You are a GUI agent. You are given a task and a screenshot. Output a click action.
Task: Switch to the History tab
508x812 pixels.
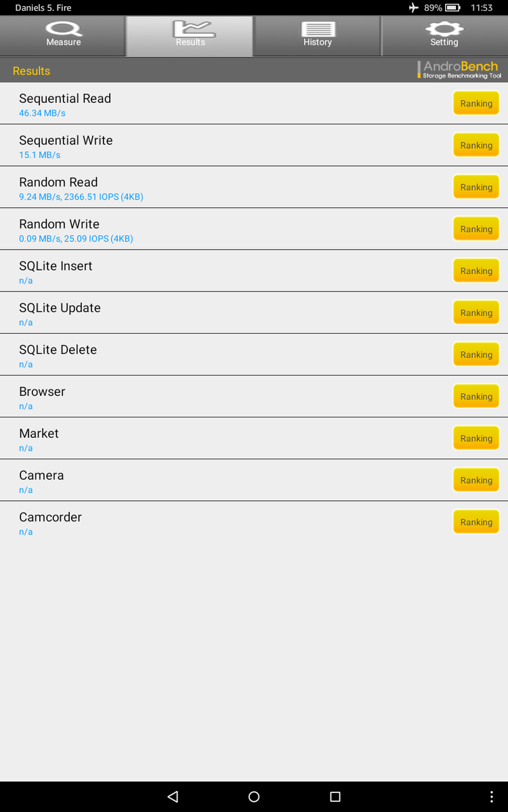coord(317,35)
